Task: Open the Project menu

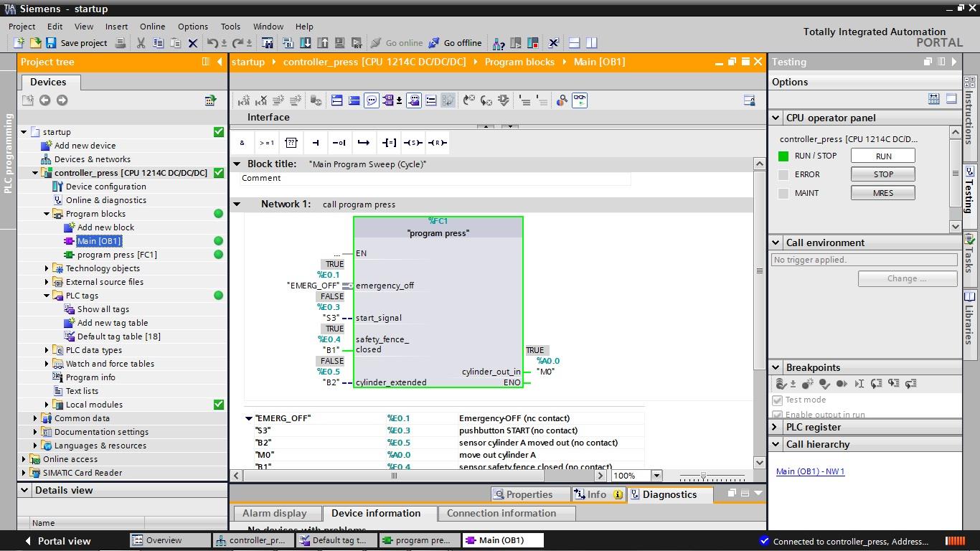Action: (x=22, y=27)
